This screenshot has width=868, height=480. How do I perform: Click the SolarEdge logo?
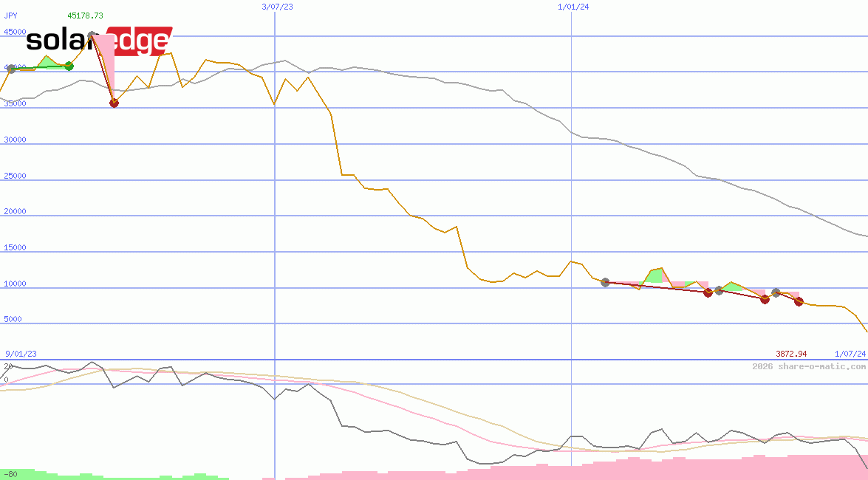coord(99,41)
